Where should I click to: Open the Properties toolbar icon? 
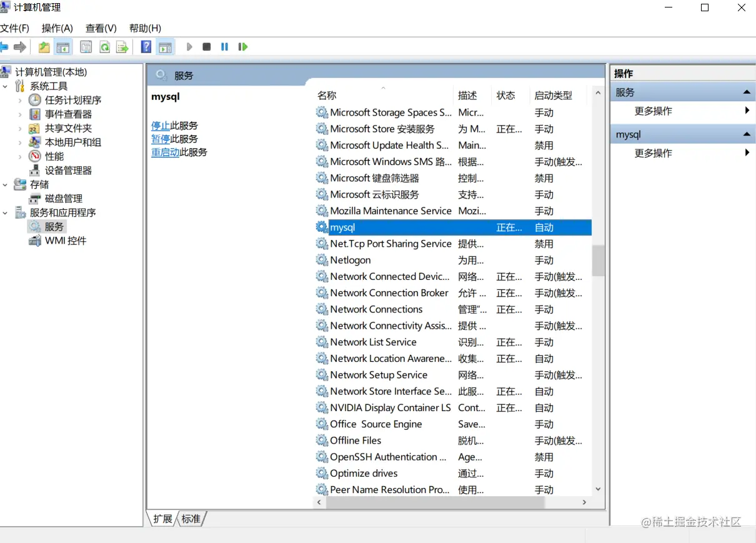click(86, 47)
